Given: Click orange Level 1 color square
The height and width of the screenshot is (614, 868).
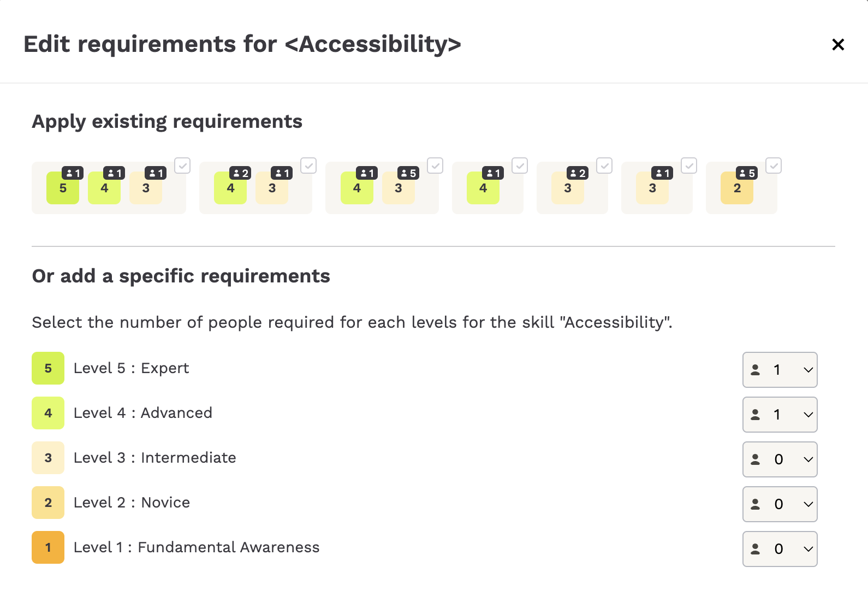Looking at the screenshot, I should coord(48,547).
